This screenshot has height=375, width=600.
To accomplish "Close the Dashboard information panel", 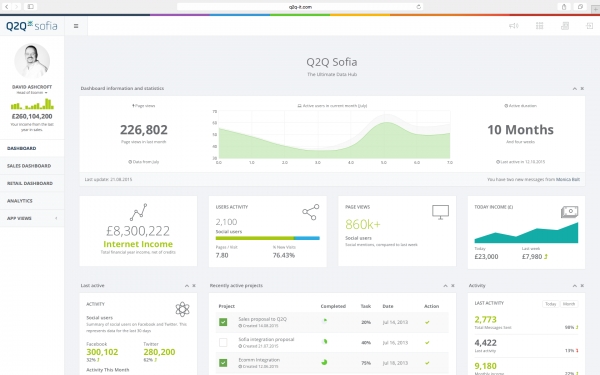I will click(582, 88).
